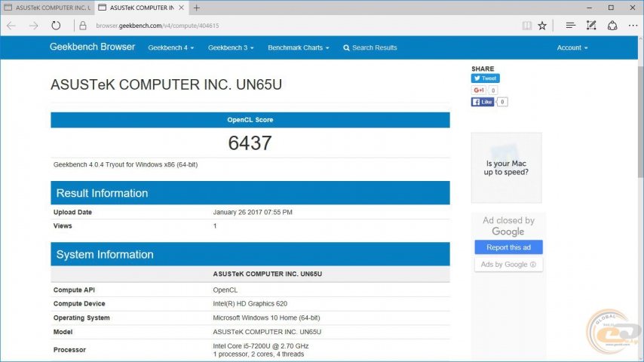Open the Benchmark Charts dropdown
644x362 pixels.
click(x=299, y=48)
